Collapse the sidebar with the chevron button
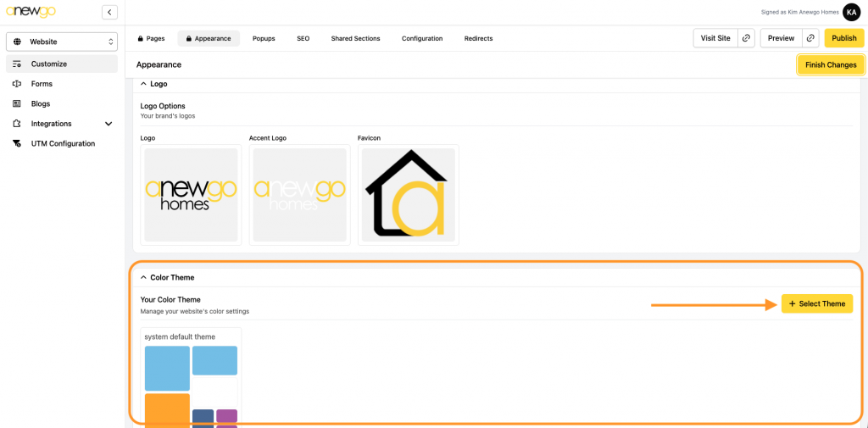 [109, 12]
